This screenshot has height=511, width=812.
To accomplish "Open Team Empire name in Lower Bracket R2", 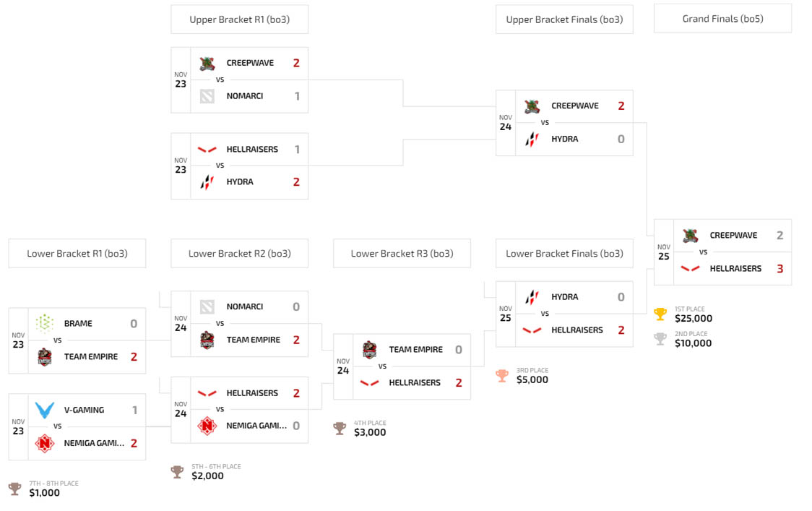I will point(254,340).
